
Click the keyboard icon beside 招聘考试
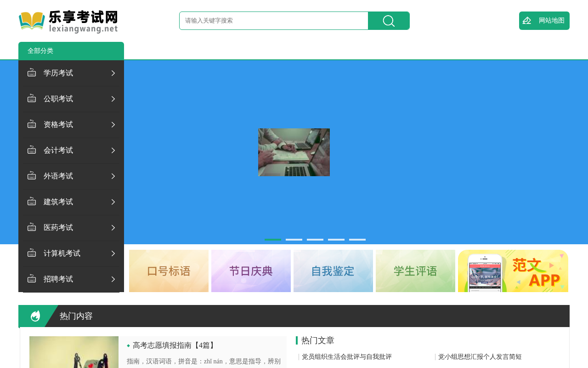pyautogui.click(x=32, y=279)
